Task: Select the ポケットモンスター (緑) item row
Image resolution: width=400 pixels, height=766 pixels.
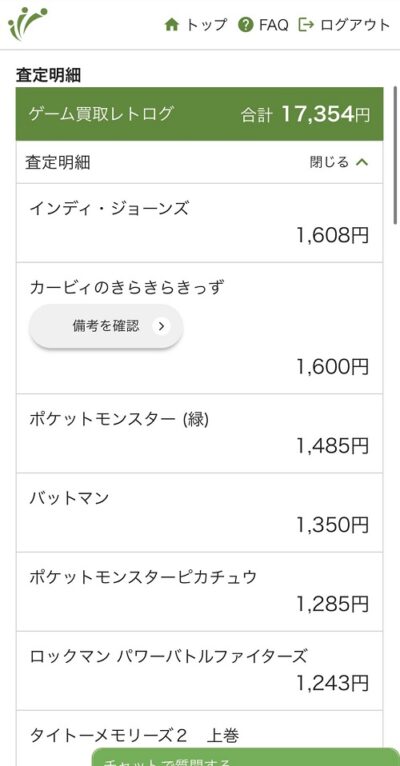Action: click(x=199, y=433)
